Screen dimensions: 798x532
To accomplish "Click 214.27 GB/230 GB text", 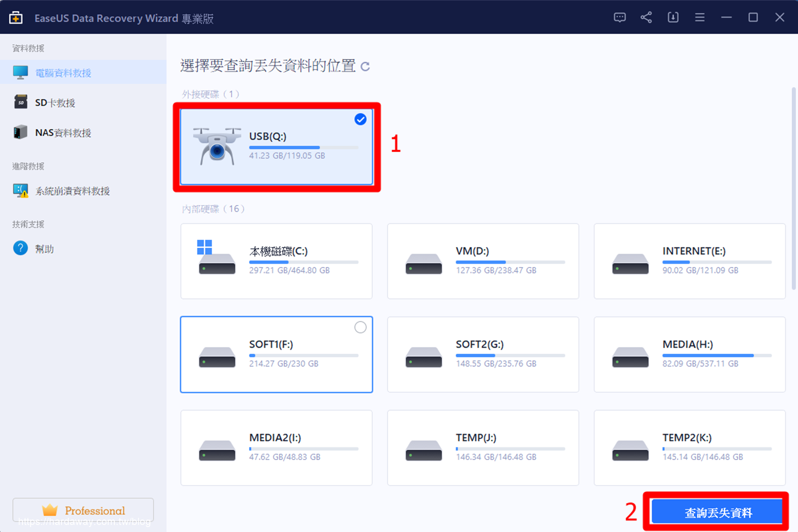I will [x=284, y=364].
